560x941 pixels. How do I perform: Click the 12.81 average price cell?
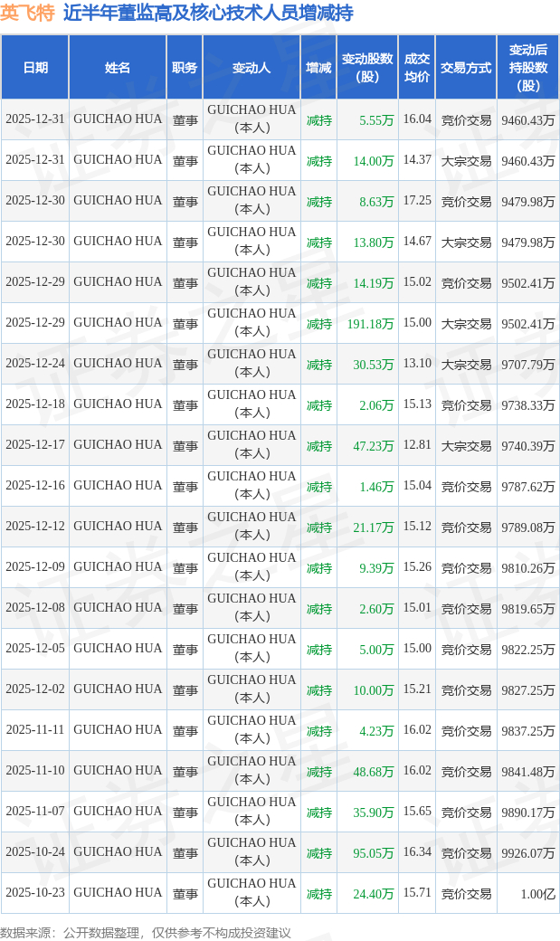click(x=417, y=445)
